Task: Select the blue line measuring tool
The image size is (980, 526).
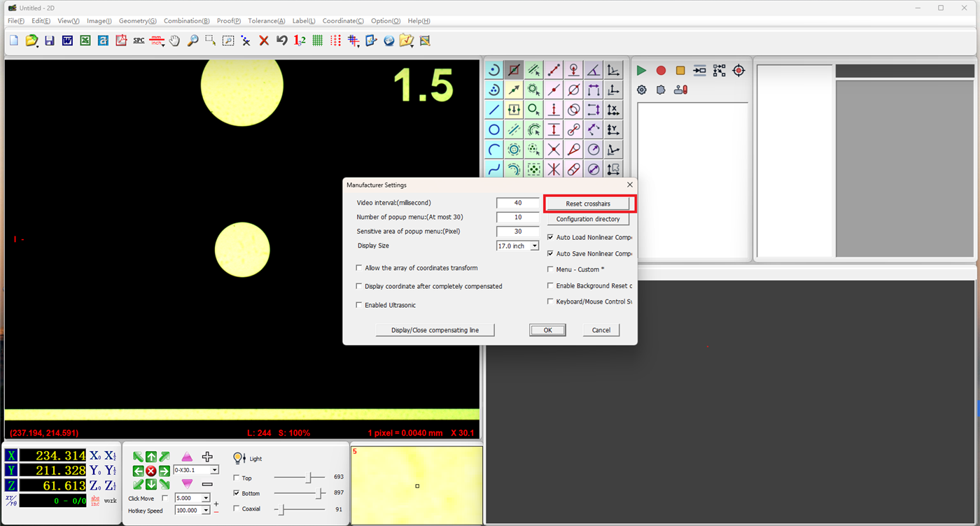Action: click(494, 110)
